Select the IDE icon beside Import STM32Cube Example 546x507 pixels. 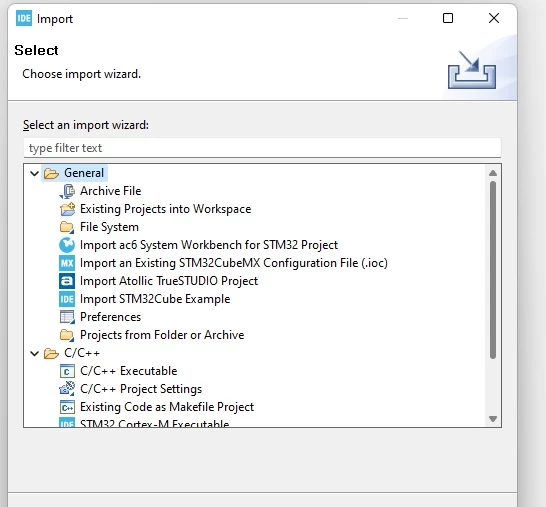(67, 299)
